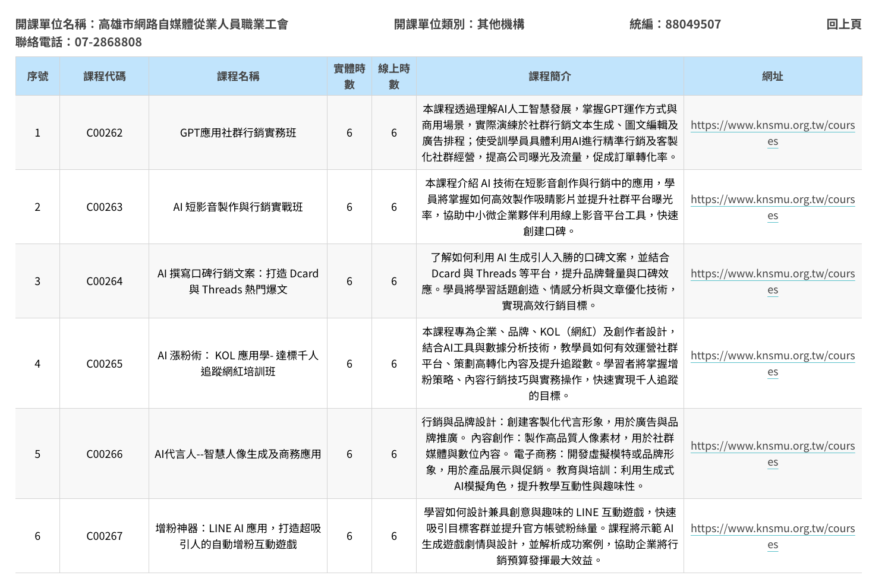The height and width of the screenshot is (588, 888).
Task: Click the 網址 column header
Action: (x=772, y=77)
